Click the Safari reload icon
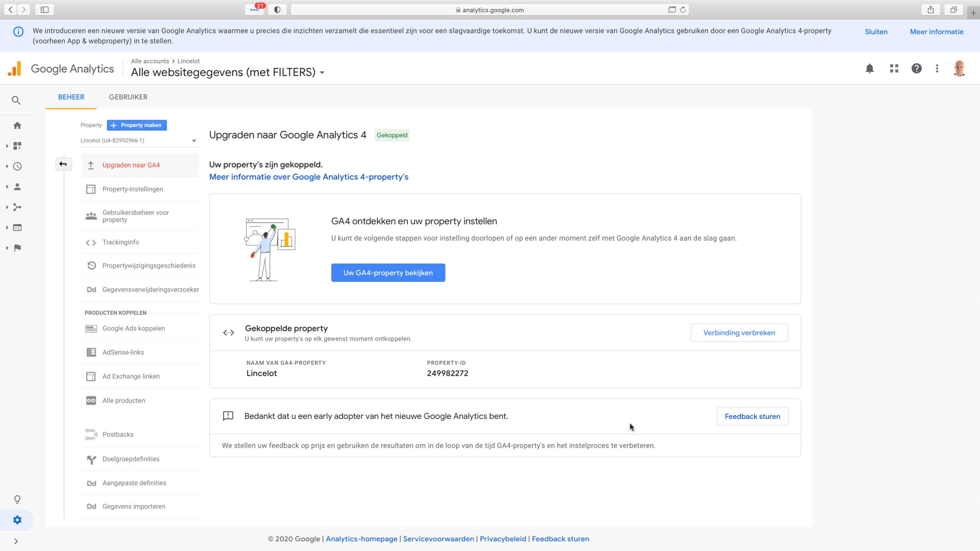This screenshot has width=980, height=551. pyautogui.click(x=683, y=10)
